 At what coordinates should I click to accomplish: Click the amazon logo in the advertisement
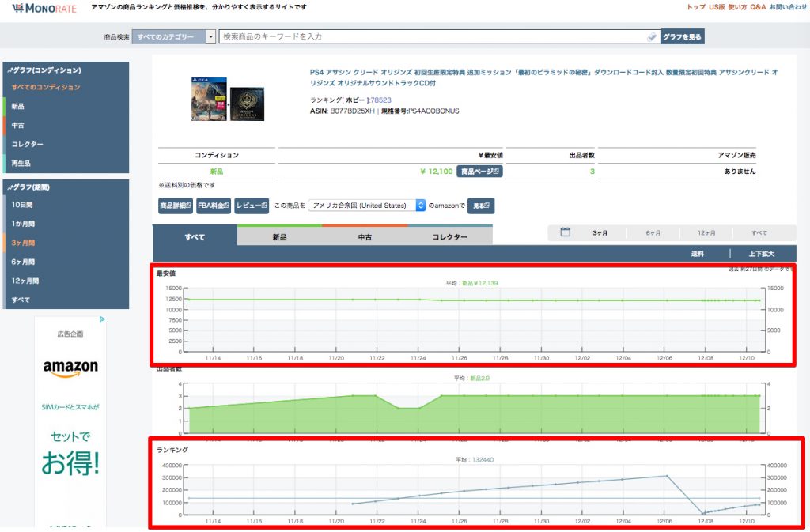pos(70,368)
